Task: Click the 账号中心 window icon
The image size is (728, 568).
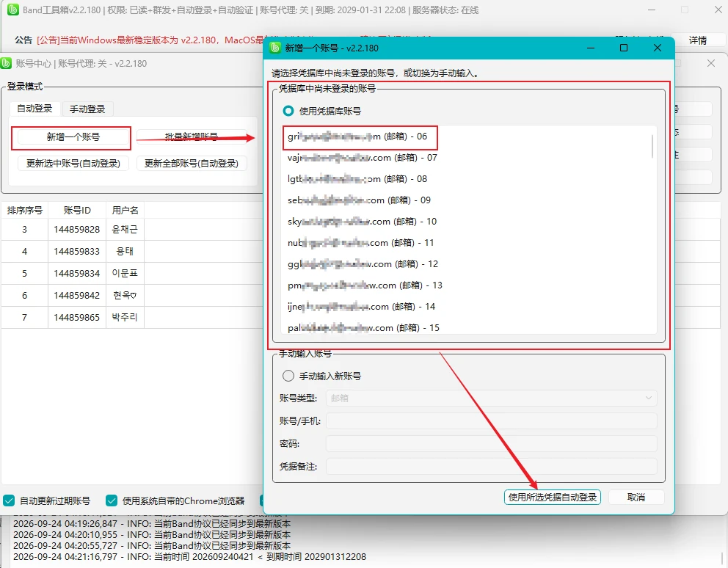Action: point(6,63)
